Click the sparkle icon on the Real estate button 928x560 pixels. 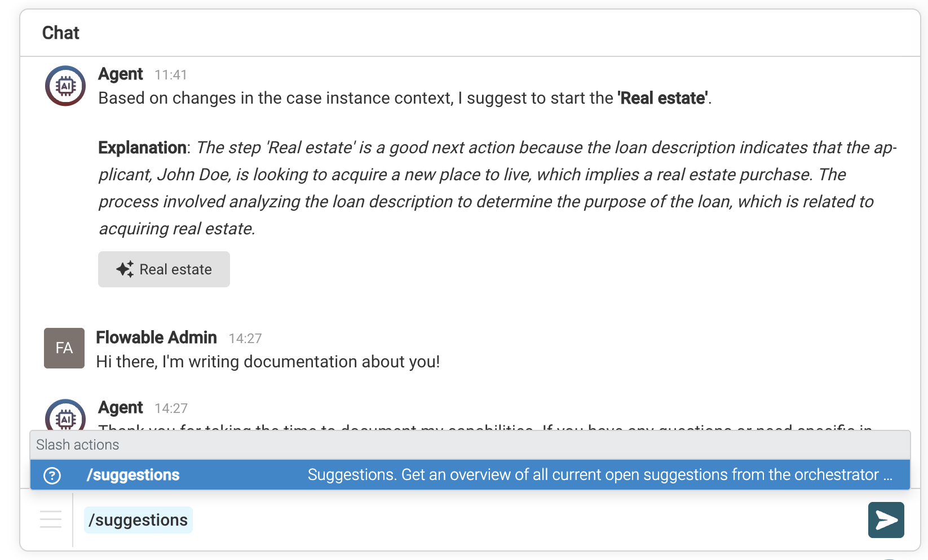point(125,269)
